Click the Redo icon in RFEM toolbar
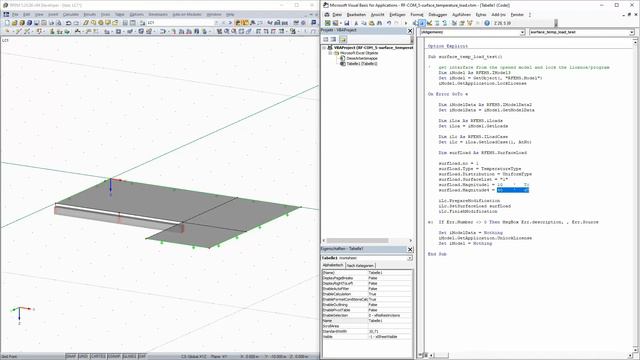This screenshot has width=640, height=360. pos(76,23)
